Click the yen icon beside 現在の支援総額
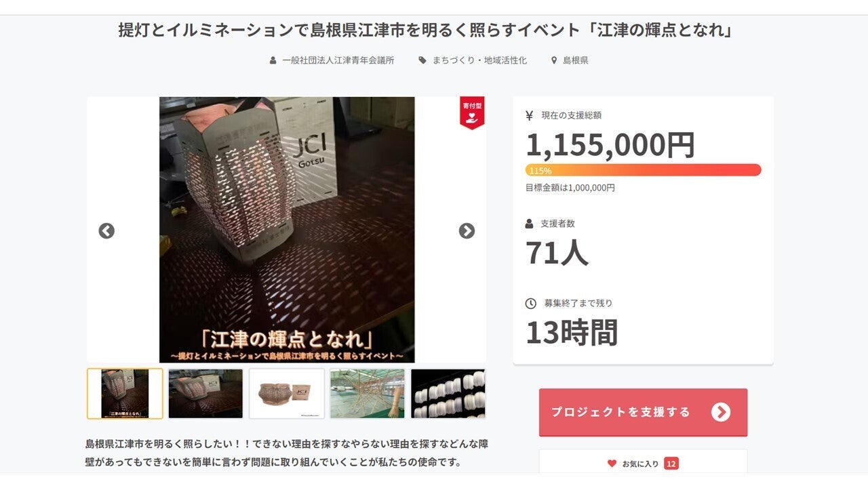The width and height of the screenshot is (868, 488). [529, 115]
